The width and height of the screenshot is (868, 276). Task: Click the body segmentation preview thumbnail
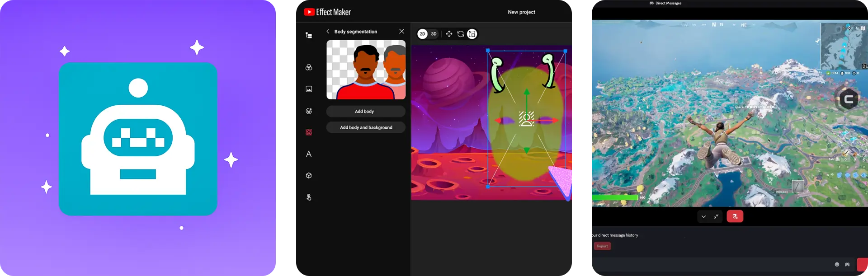[x=366, y=70]
